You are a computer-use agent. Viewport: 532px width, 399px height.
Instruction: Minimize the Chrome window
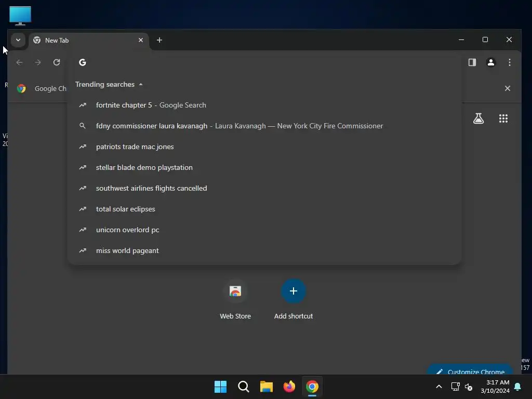[461, 39]
